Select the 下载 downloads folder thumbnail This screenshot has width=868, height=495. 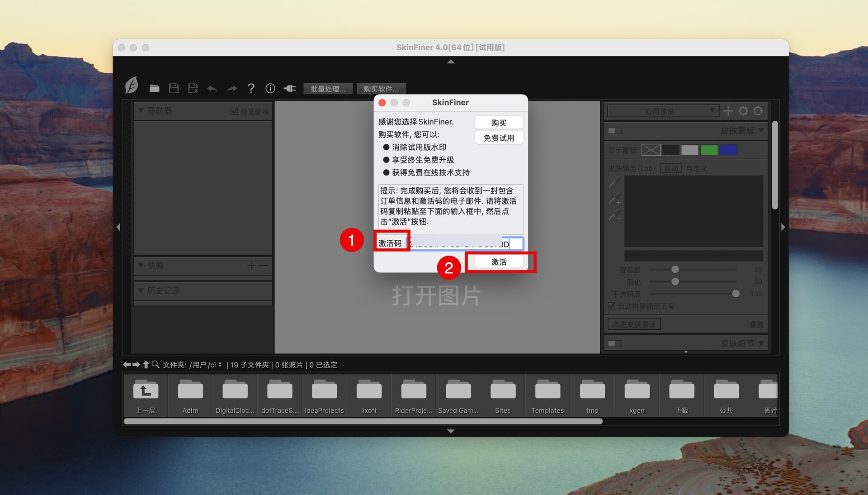(682, 396)
